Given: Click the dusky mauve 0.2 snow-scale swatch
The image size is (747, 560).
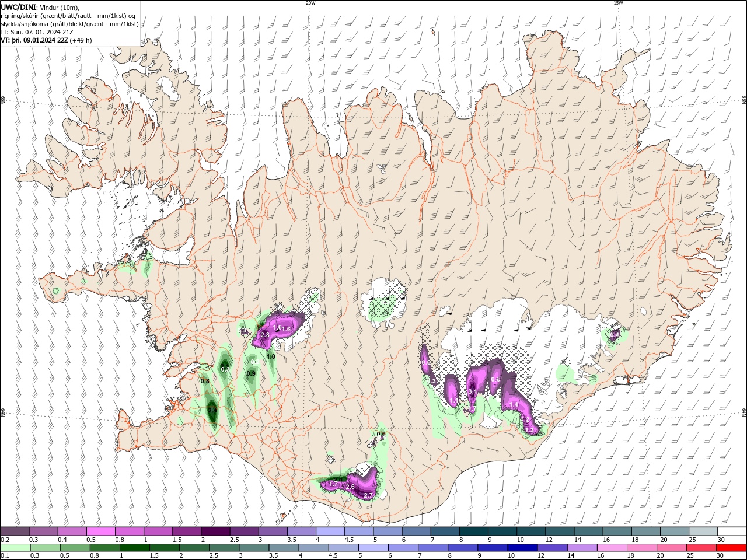Looking at the screenshot, I should coord(15,531).
